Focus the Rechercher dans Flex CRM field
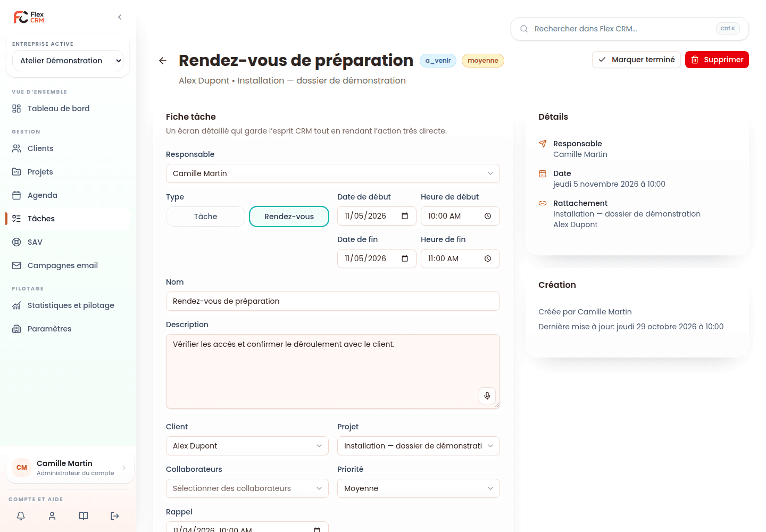Viewport: 766px width, 532px height. point(630,29)
